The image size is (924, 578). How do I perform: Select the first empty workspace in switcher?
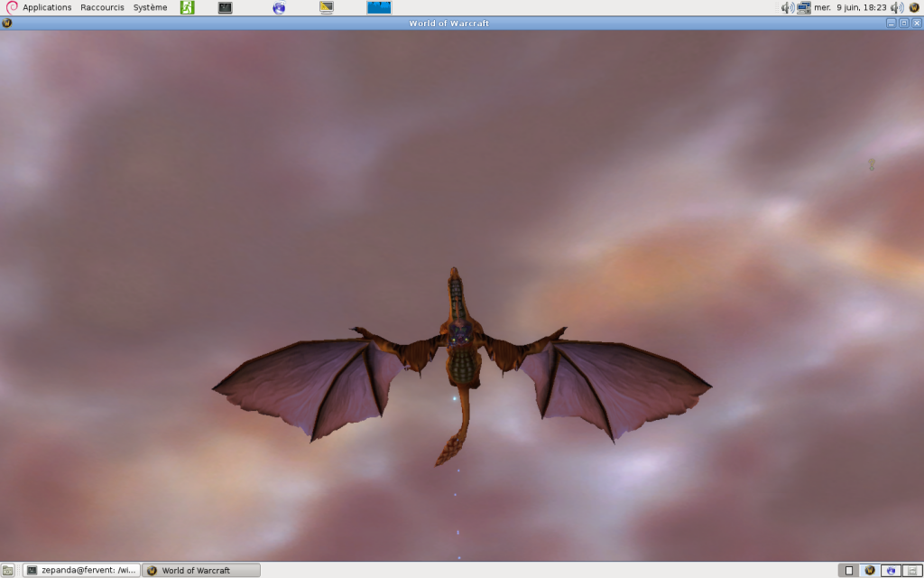pyautogui.click(x=849, y=571)
